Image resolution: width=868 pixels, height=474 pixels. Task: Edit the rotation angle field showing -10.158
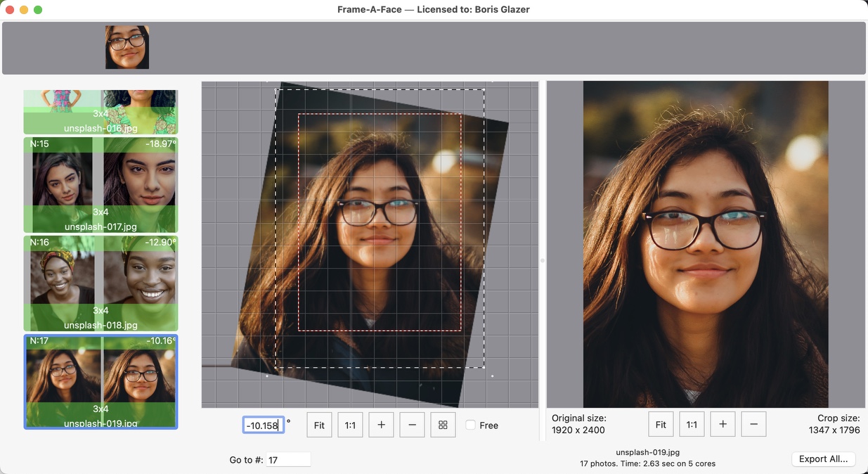point(263,425)
